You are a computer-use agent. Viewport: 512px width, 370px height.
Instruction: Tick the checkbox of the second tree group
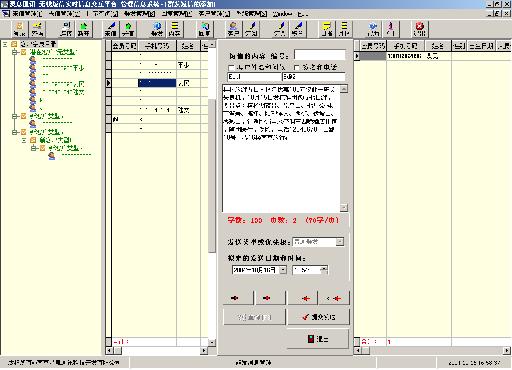tap(24, 116)
